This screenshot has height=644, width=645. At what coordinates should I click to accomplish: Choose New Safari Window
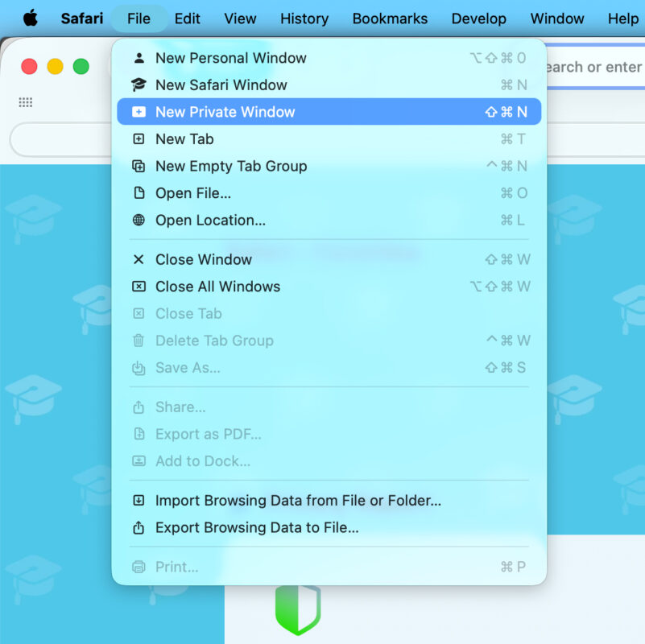coord(329,85)
